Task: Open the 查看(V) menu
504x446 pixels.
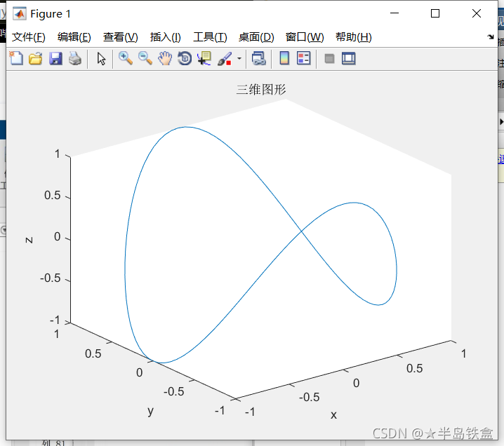Action: 121,37
